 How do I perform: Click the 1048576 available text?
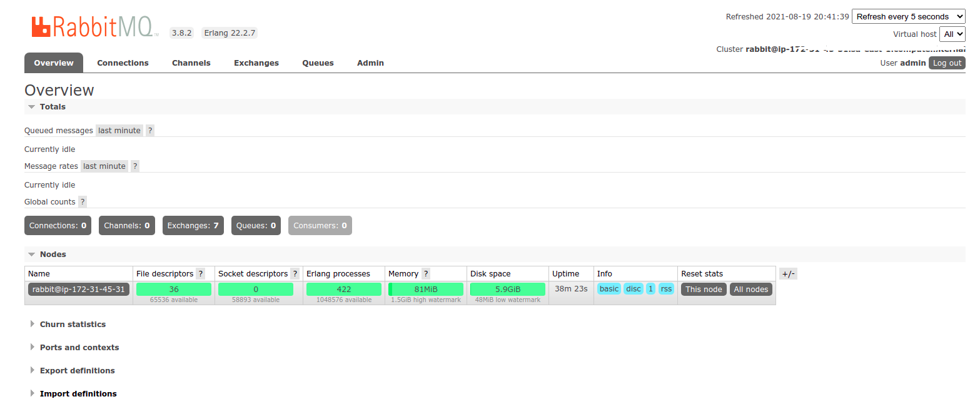pos(344,300)
